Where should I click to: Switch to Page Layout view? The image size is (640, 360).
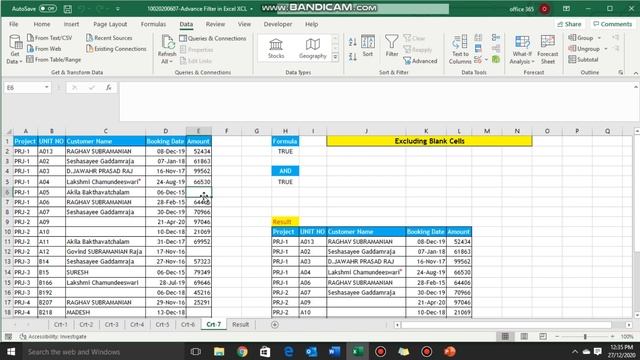(x=524, y=336)
